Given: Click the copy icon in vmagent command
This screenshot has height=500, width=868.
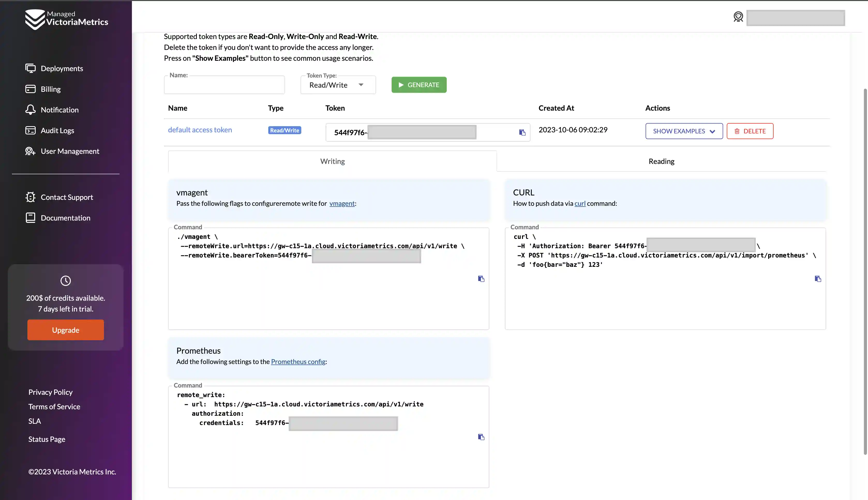Looking at the screenshot, I should (x=481, y=278).
